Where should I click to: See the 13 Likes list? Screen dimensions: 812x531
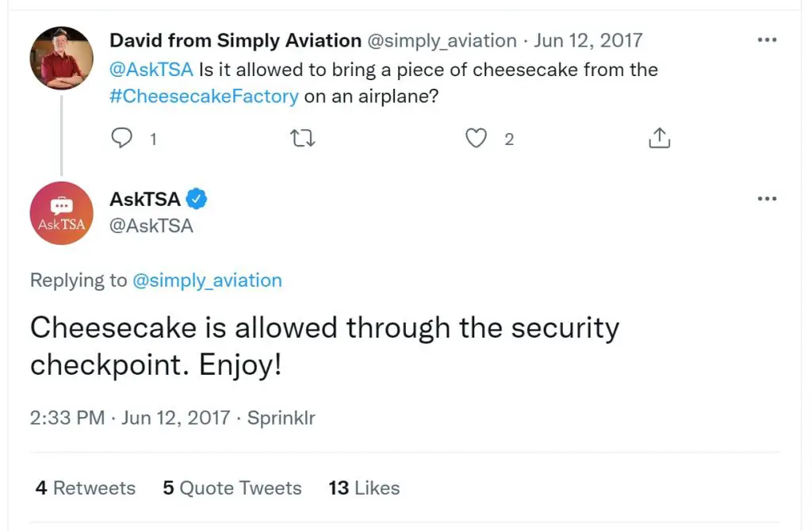[364, 488]
